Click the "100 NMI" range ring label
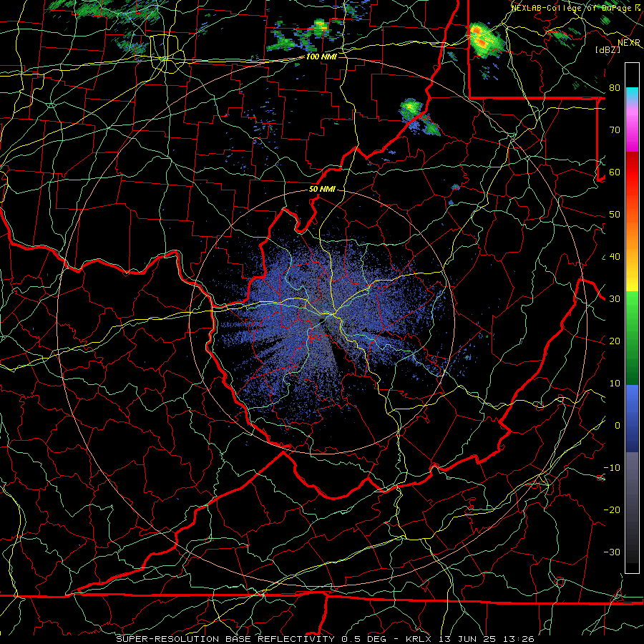The height and width of the screenshot is (644, 644). pyautogui.click(x=321, y=57)
